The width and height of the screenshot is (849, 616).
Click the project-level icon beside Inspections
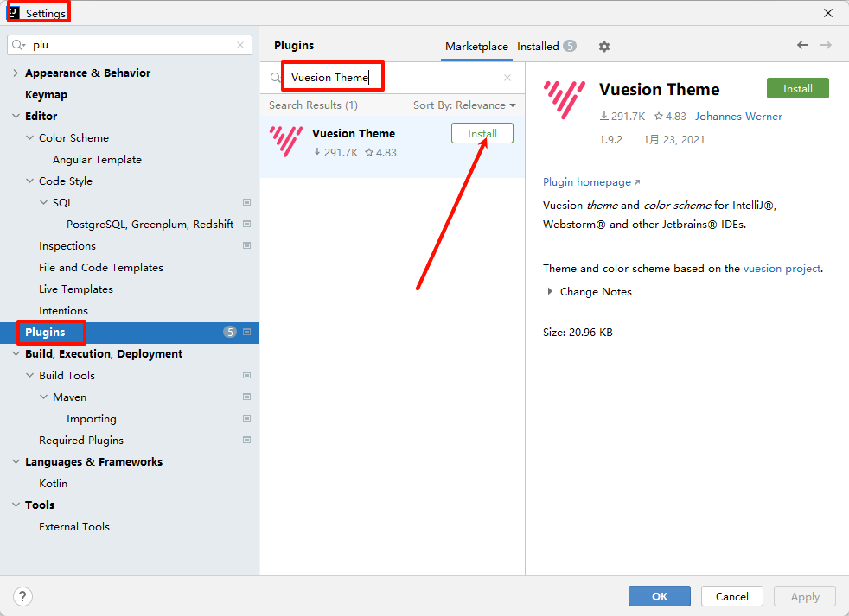247,245
